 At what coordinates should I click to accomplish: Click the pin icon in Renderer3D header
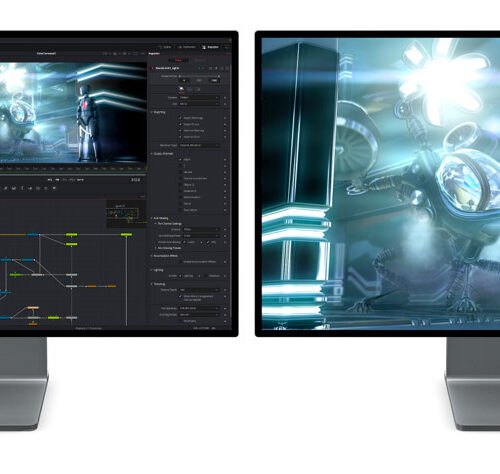216,68
